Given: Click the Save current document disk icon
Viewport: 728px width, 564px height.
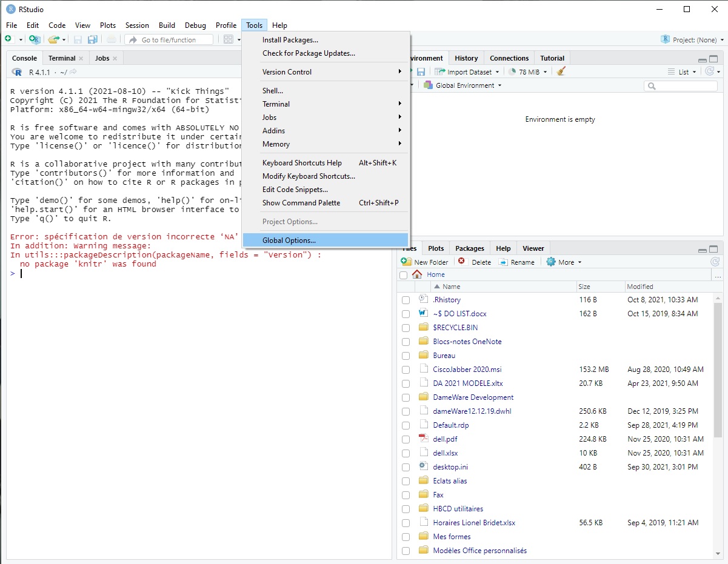Looking at the screenshot, I should coord(78,39).
